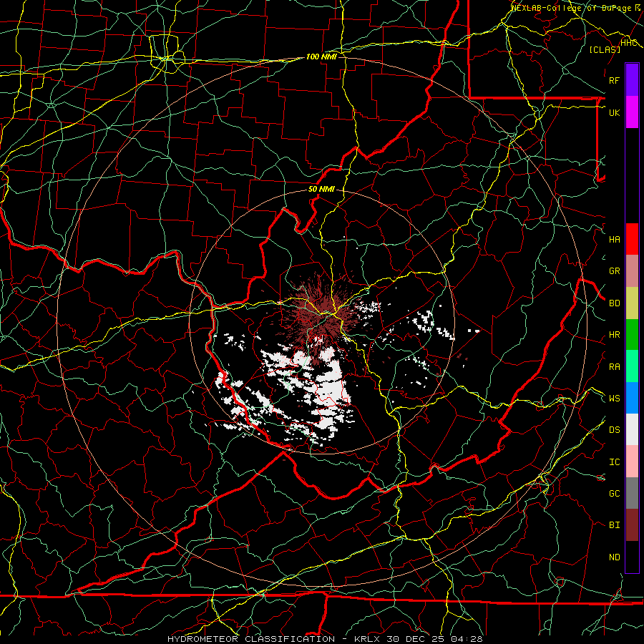The image size is (644, 644).
Task: Click the "RA" legend label
Action: [615, 367]
